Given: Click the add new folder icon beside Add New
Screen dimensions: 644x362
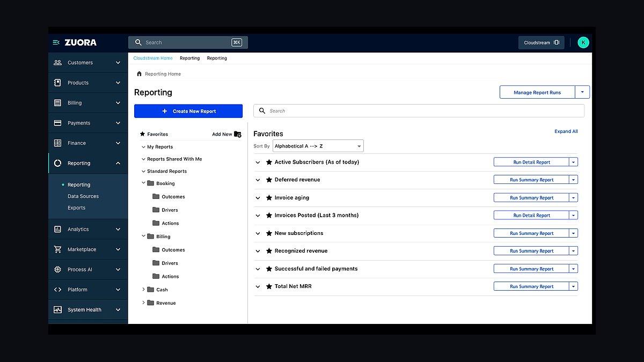Looking at the screenshot, I should (238, 134).
